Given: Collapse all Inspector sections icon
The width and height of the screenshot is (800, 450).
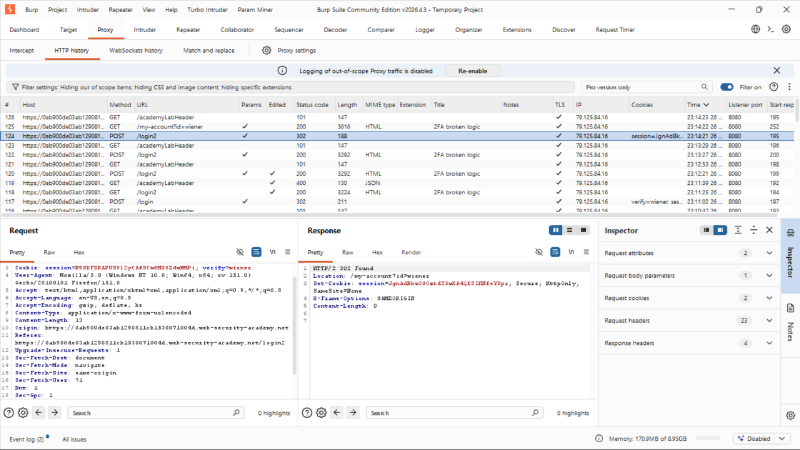Looking at the screenshot, I should pos(754,230).
